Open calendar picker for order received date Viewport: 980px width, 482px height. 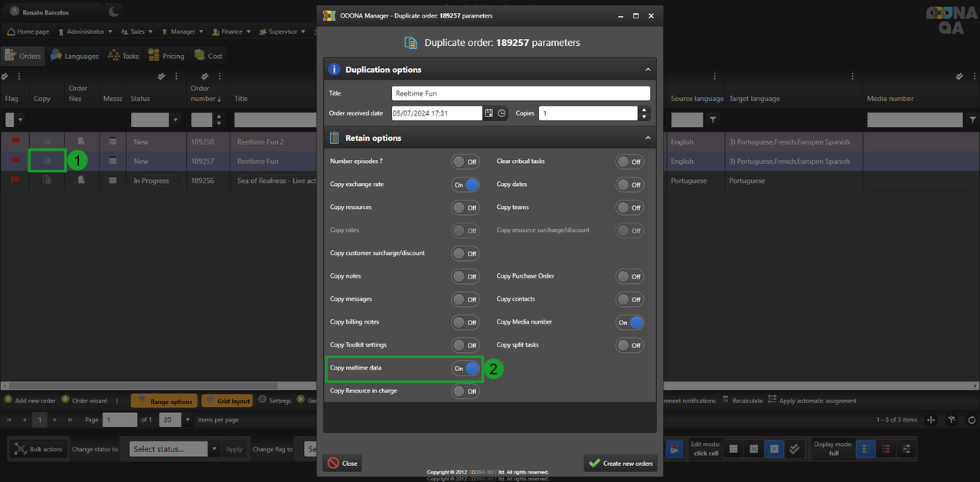(x=488, y=113)
